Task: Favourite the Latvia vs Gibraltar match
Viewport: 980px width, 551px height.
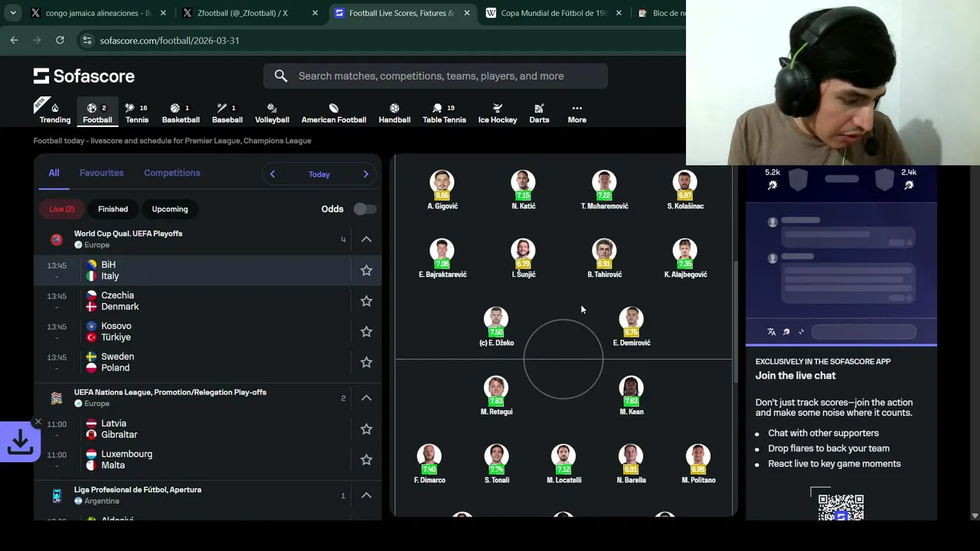Action: tap(366, 429)
